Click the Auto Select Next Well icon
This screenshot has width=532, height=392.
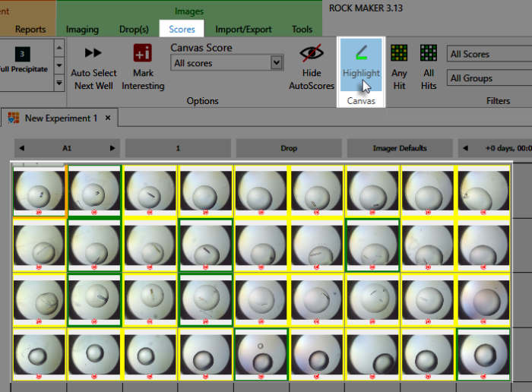pos(93,52)
